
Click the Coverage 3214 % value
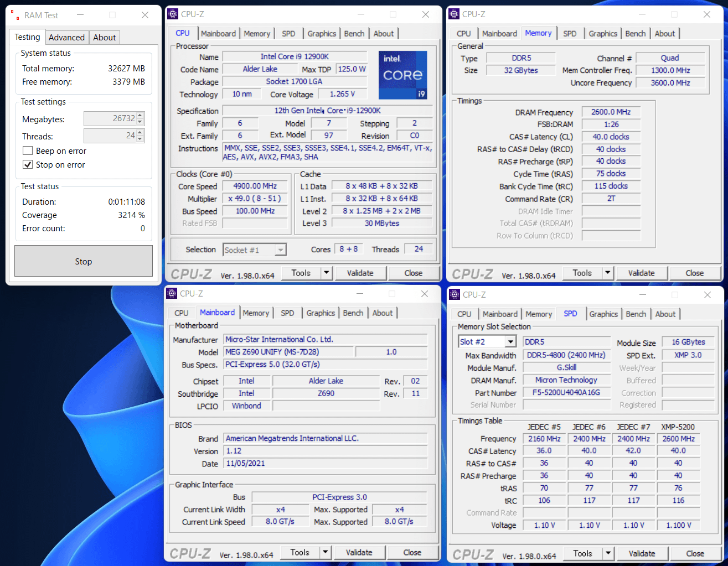pyautogui.click(x=131, y=215)
